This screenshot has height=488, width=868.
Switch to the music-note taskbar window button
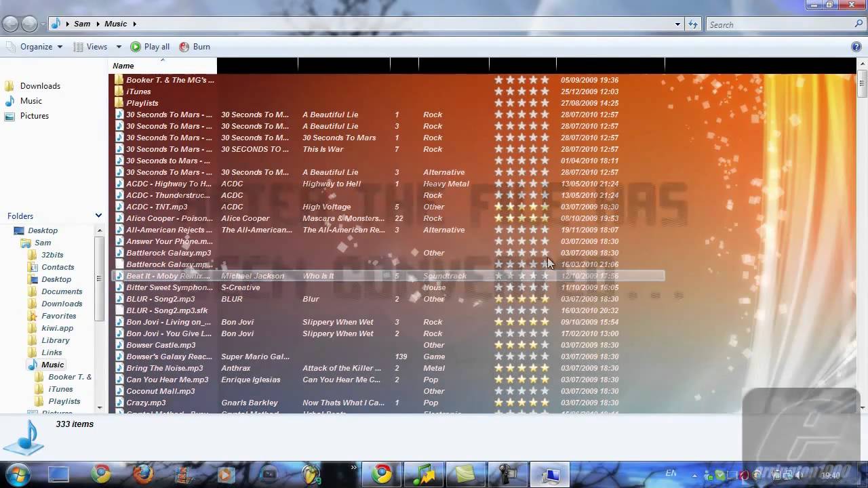424,474
